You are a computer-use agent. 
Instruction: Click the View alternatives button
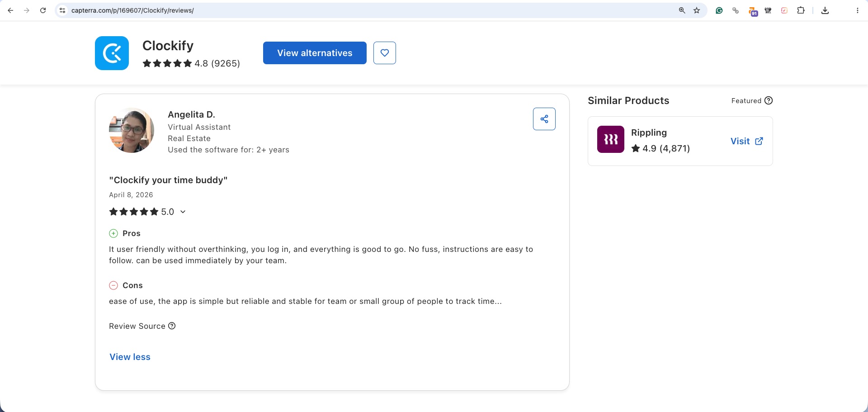[315, 53]
